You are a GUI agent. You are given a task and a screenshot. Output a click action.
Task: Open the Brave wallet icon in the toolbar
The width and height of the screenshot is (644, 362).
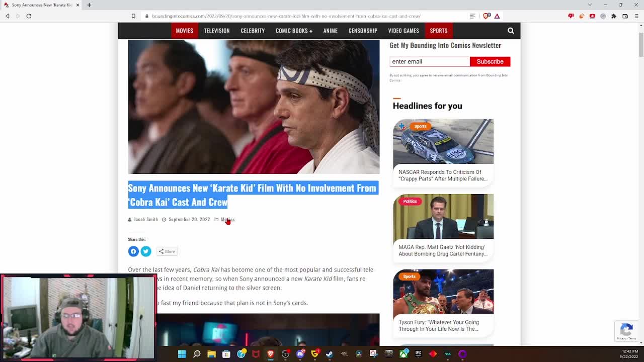(625, 16)
